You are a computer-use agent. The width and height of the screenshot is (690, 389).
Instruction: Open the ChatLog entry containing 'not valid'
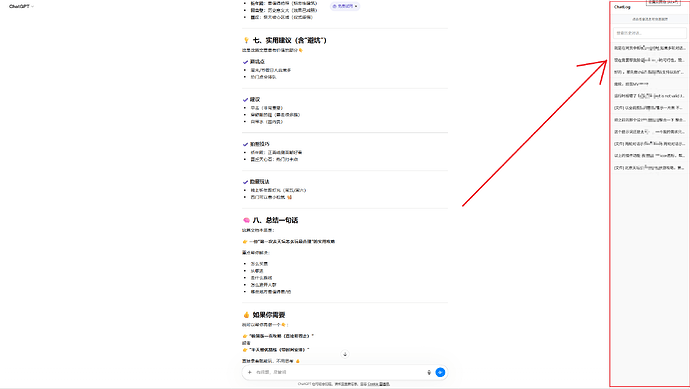tap(650, 95)
